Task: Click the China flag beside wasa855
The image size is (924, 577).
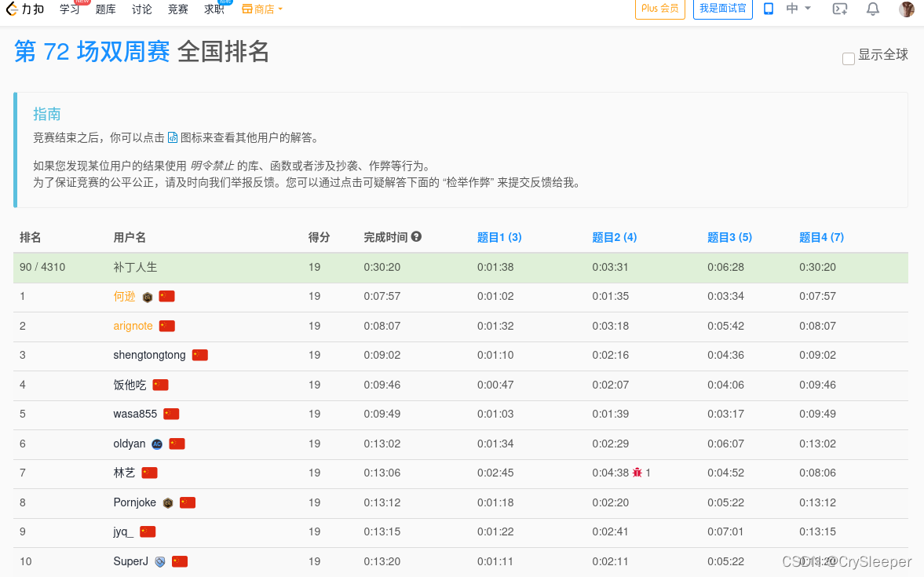Action: click(x=171, y=414)
